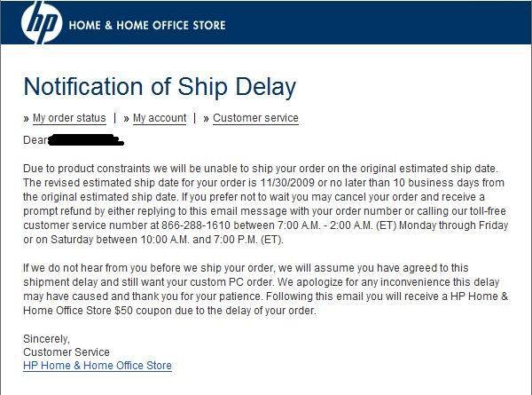Click the arrow before My account
This screenshot has height=395, width=532.
(x=126, y=119)
